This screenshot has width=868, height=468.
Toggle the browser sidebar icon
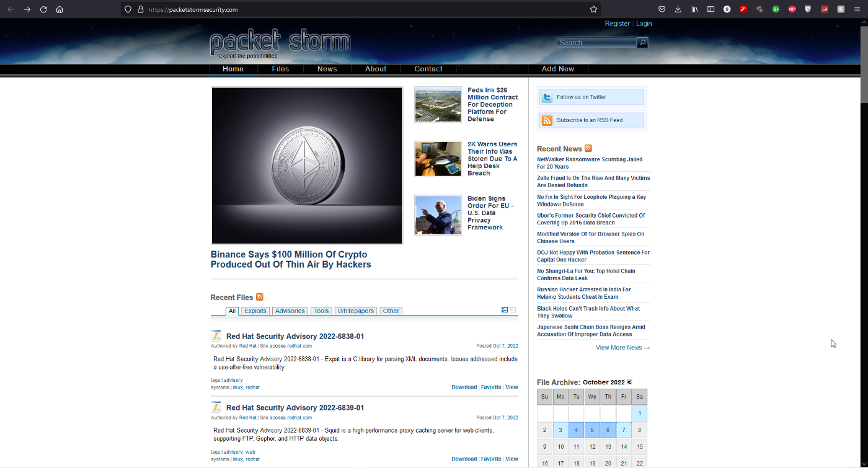click(711, 9)
